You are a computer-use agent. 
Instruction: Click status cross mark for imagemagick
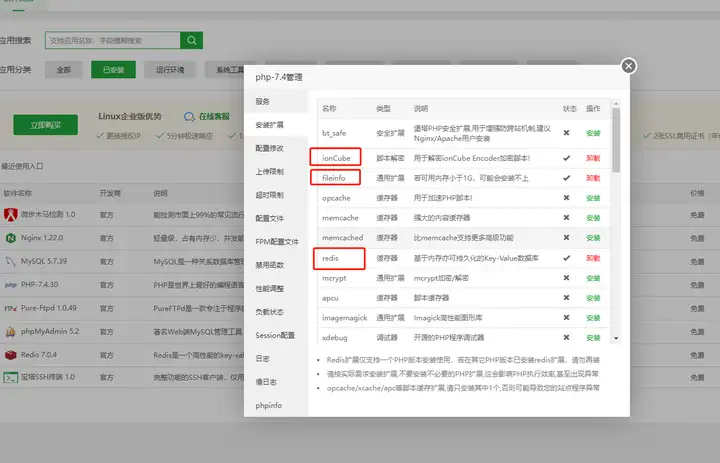(x=567, y=317)
